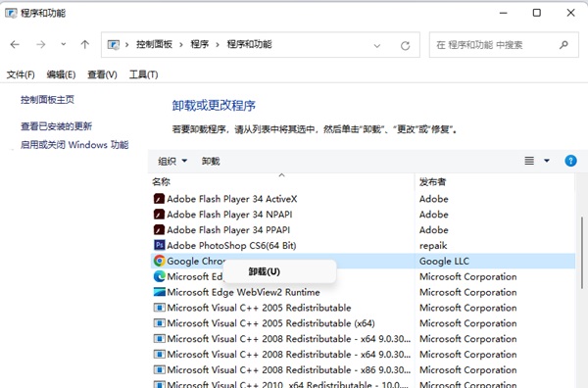
Task: Open 查看已安装的更新 link
Action: tap(56, 126)
